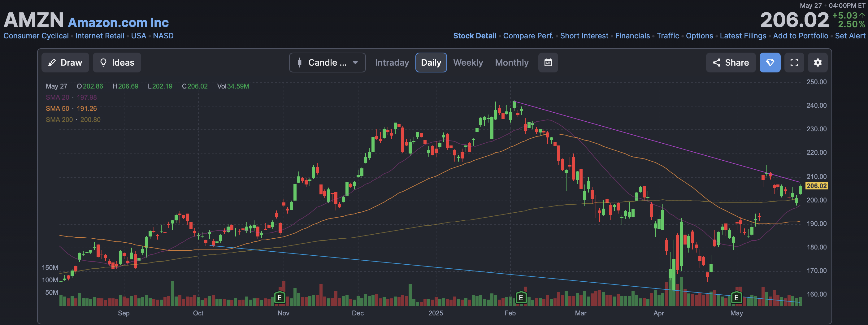Switch to Monthly timeframe

[x=511, y=63]
